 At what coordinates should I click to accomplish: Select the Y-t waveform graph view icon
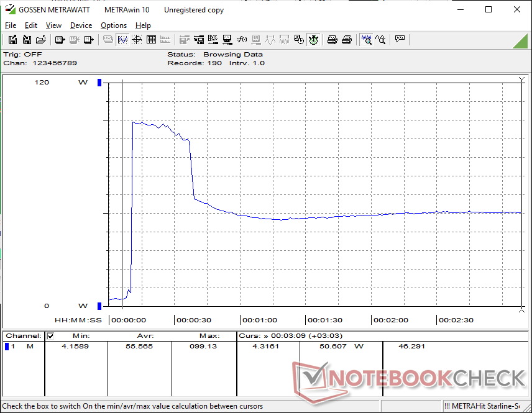tap(122, 40)
